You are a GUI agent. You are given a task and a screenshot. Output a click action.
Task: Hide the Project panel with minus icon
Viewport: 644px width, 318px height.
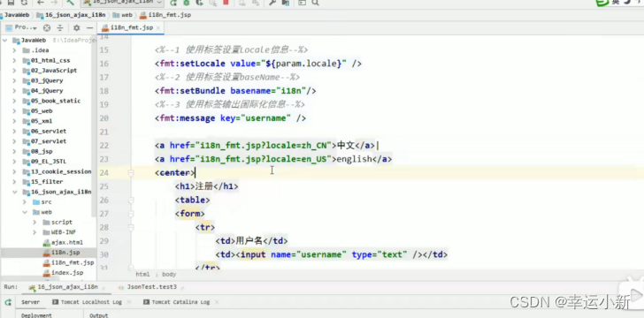pos(89,28)
